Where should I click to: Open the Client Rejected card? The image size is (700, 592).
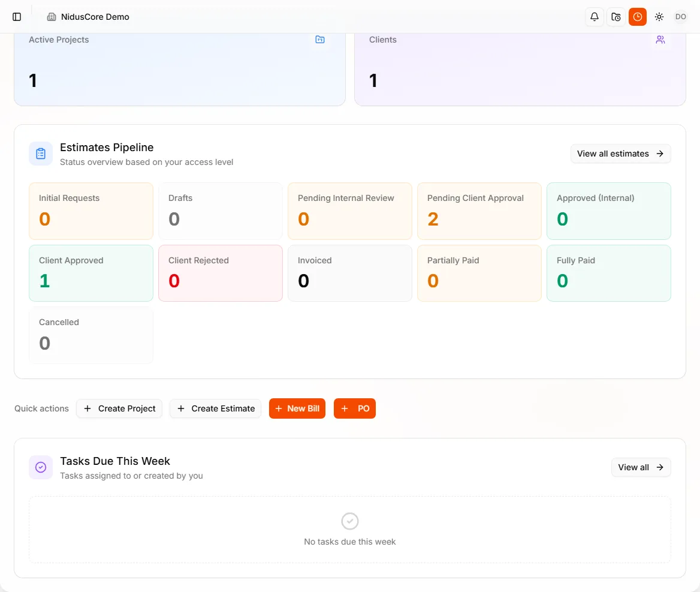click(221, 273)
